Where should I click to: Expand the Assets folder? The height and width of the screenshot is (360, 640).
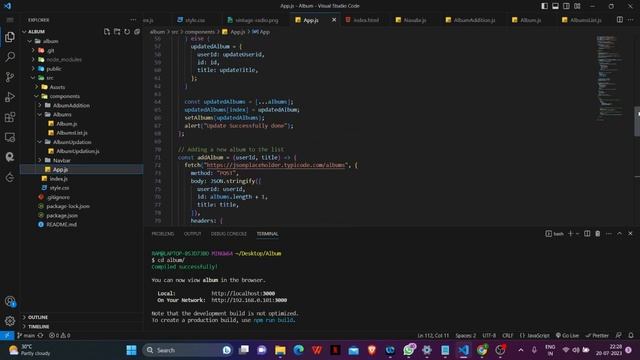pyautogui.click(x=36, y=87)
